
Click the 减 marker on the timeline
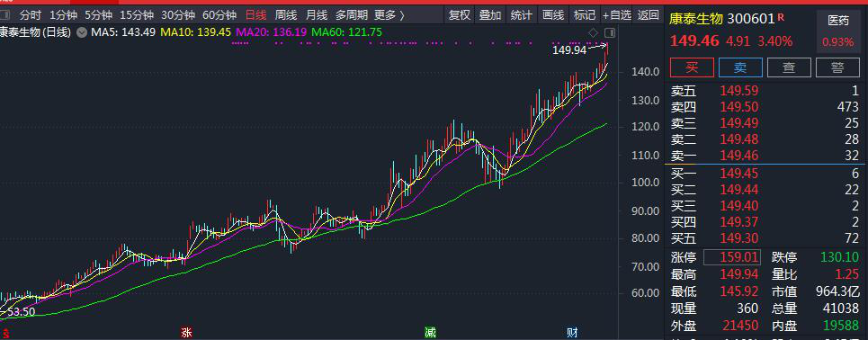430,333
